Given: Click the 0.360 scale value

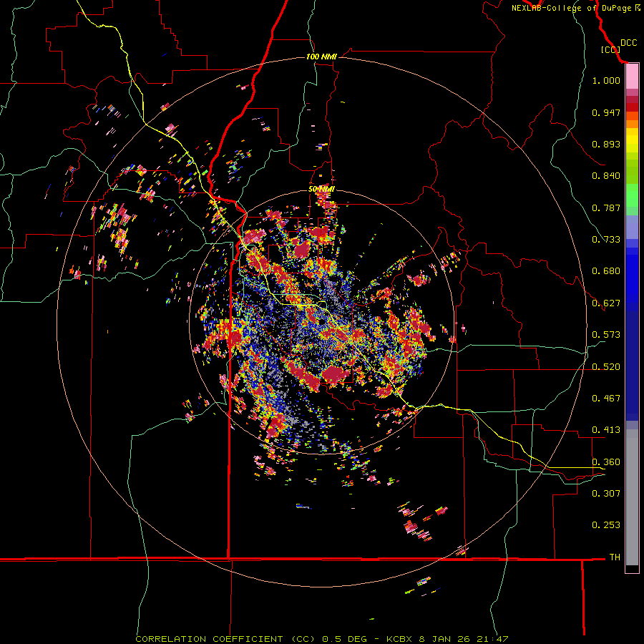Looking at the screenshot, I should (x=606, y=462).
